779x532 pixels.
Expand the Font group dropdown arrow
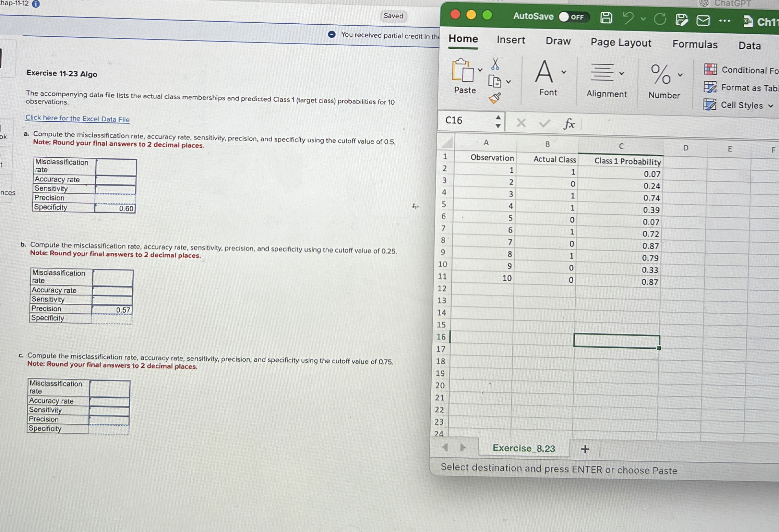click(564, 72)
